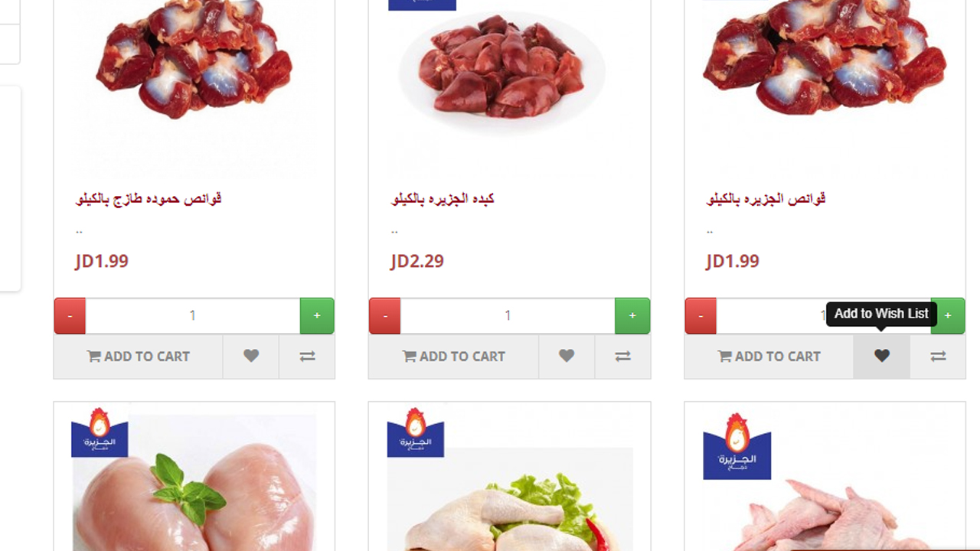Focus quantity field of JD2.29 product
This screenshot has width=980, height=551.
point(508,315)
